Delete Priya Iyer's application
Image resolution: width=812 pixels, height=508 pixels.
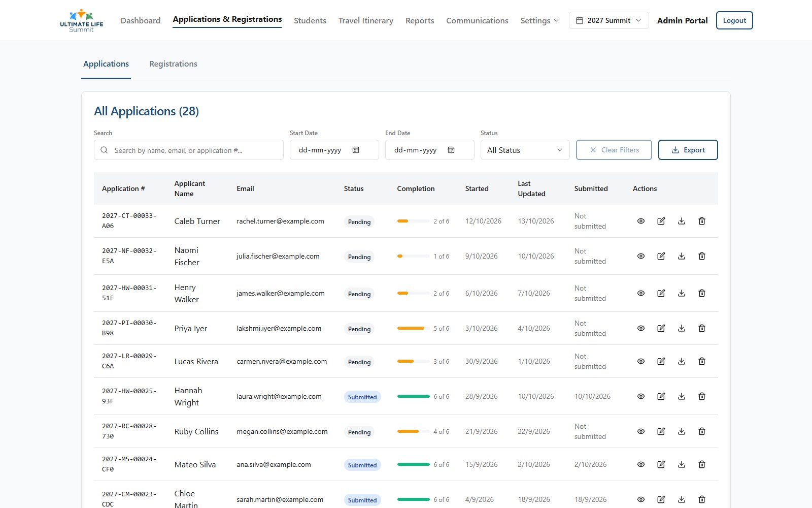702,328
